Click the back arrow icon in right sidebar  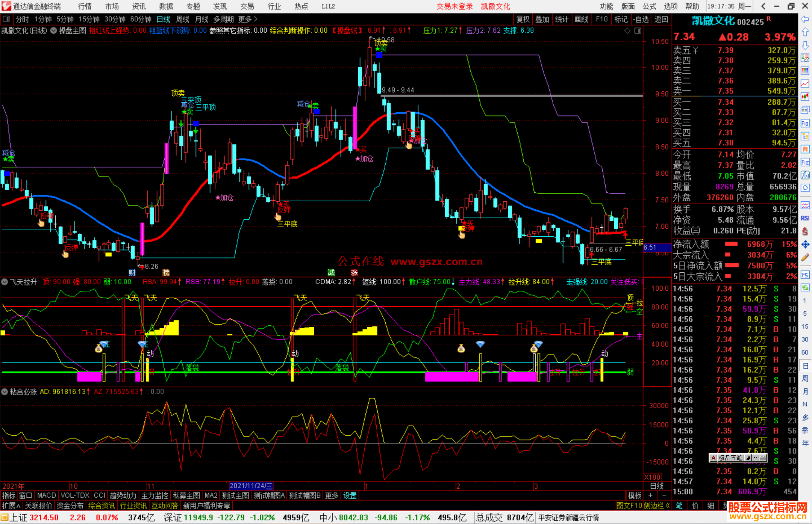coord(805,19)
